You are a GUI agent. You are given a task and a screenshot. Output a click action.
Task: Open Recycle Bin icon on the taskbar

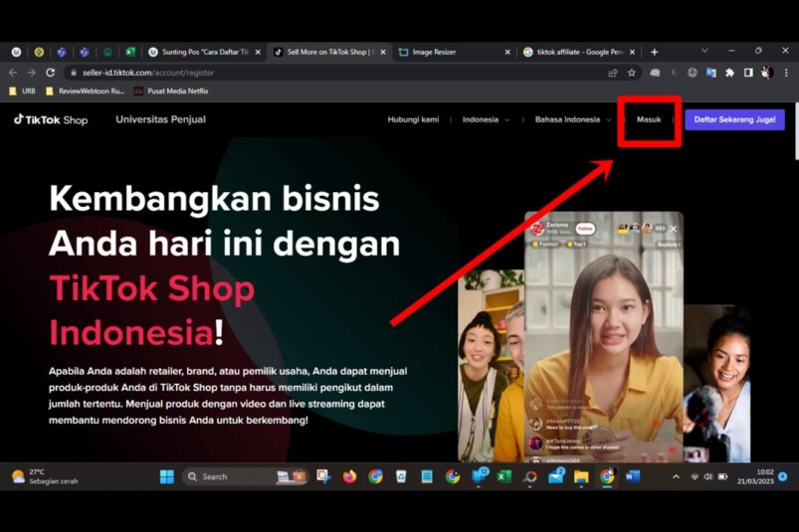[x=401, y=476]
